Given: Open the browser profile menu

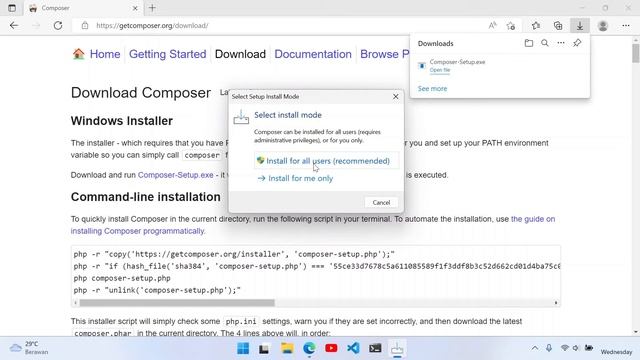Looking at the screenshot, I should (x=603, y=25).
